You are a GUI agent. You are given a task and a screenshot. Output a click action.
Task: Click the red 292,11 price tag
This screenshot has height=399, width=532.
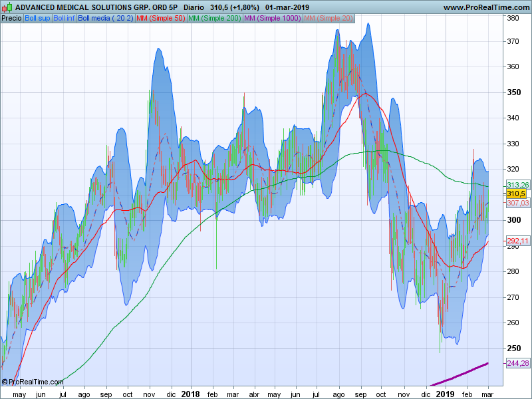click(x=518, y=241)
